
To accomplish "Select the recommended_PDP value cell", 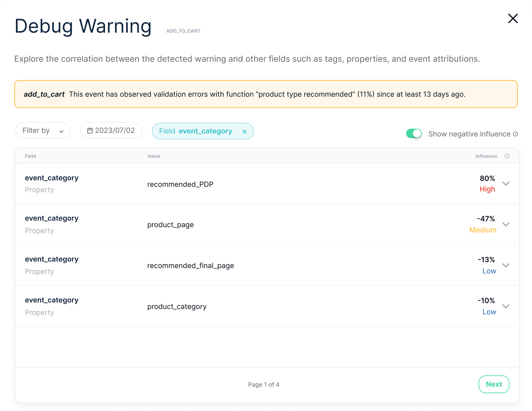I will pos(180,184).
